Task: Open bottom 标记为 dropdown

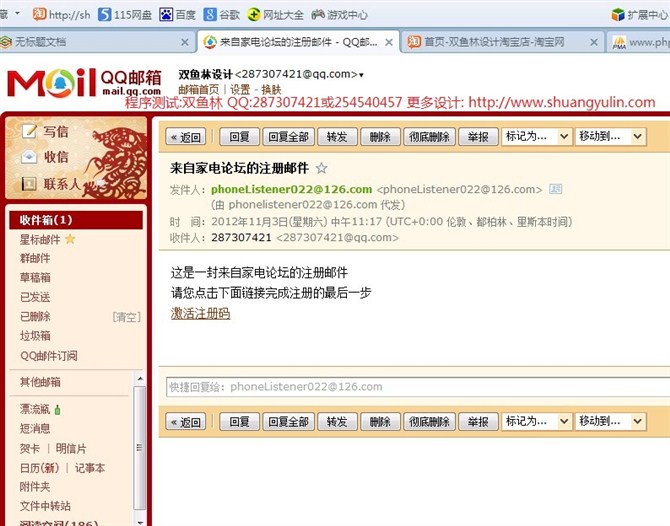Action: (537, 422)
